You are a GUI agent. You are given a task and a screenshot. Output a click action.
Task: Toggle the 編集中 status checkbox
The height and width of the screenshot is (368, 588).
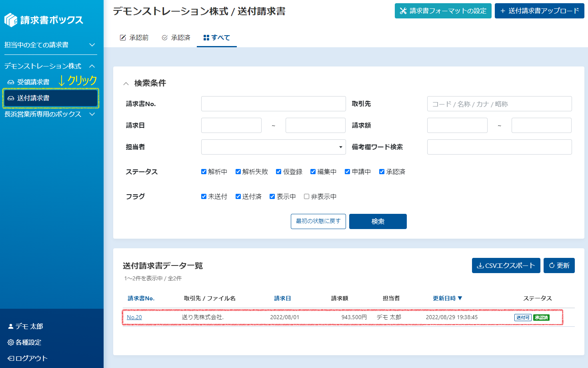(x=313, y=172)
